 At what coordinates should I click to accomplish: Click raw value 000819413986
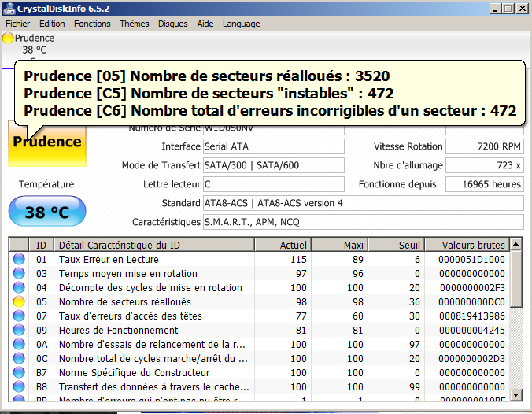coord(472,316)
